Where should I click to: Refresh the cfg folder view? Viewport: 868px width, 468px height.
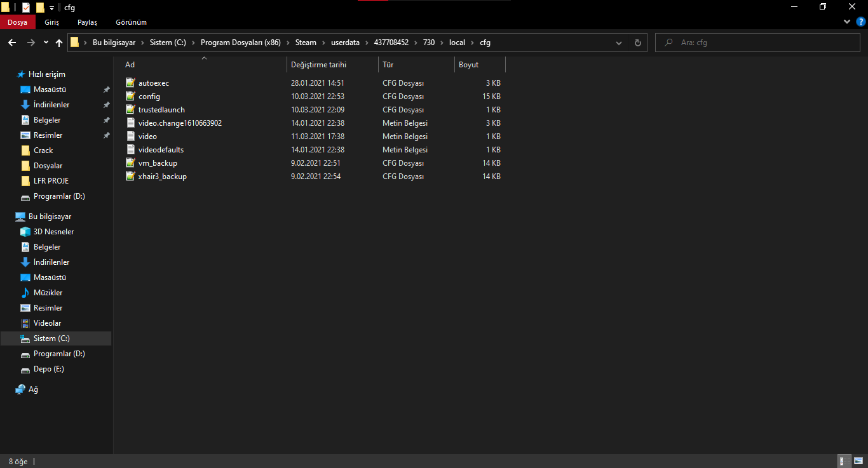point(638,43)
